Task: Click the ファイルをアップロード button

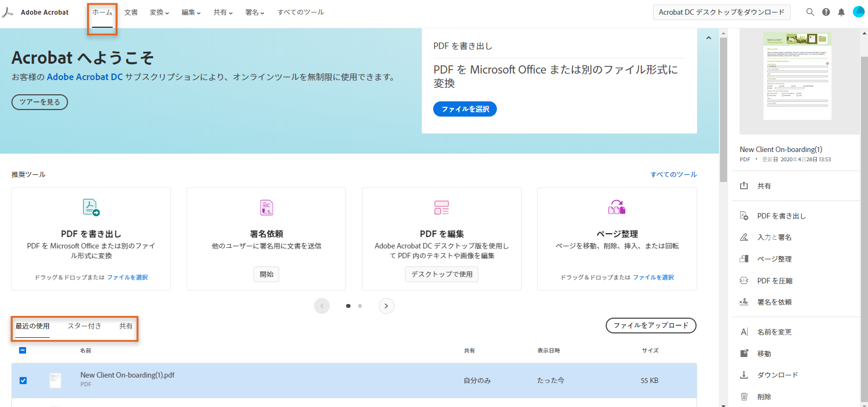Action: coord(651,325)
